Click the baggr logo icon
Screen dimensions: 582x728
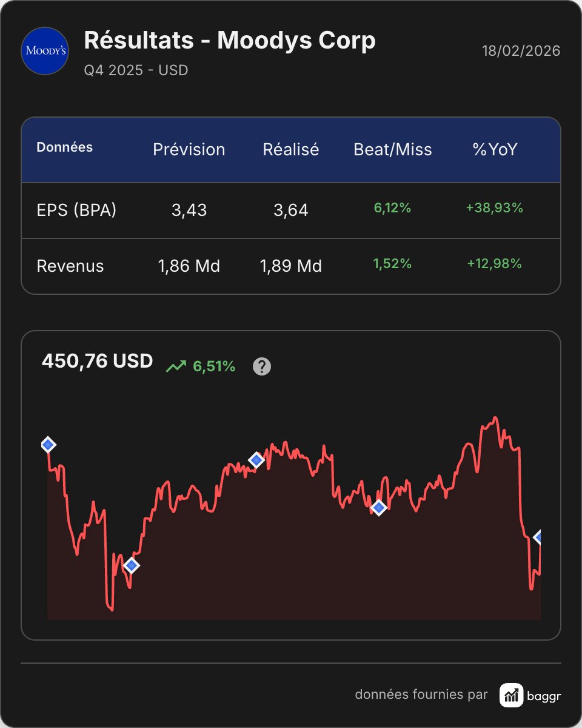[x=512, y=695]
